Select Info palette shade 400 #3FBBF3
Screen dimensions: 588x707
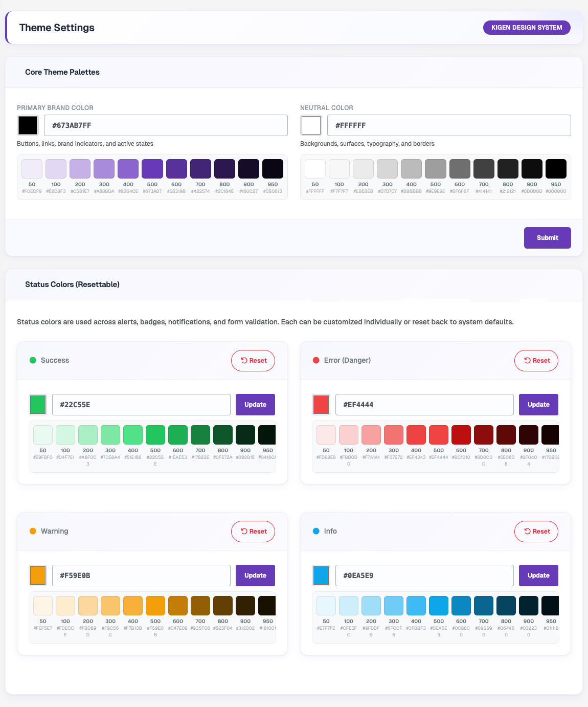(x=416, y=606)
